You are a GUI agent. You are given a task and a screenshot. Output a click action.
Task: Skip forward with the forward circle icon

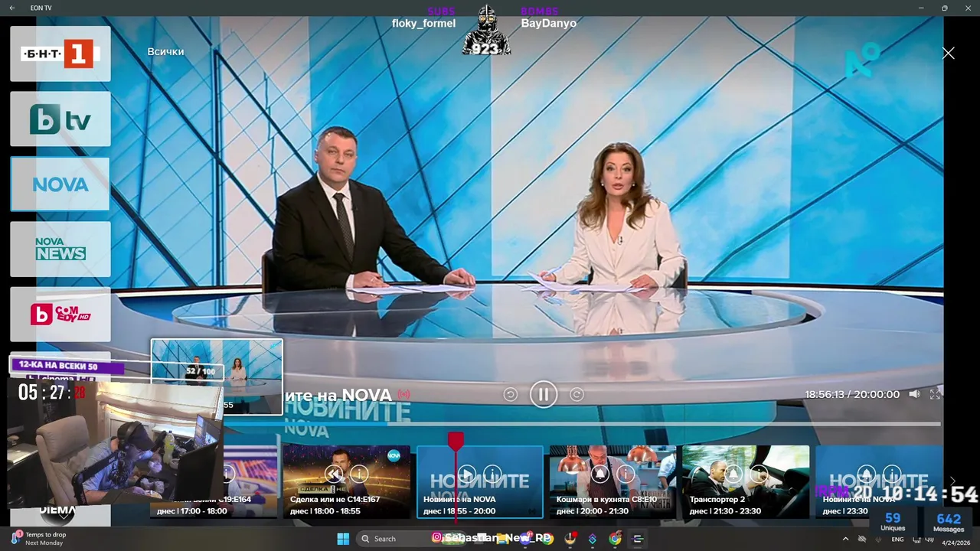[x=577, y=394]
